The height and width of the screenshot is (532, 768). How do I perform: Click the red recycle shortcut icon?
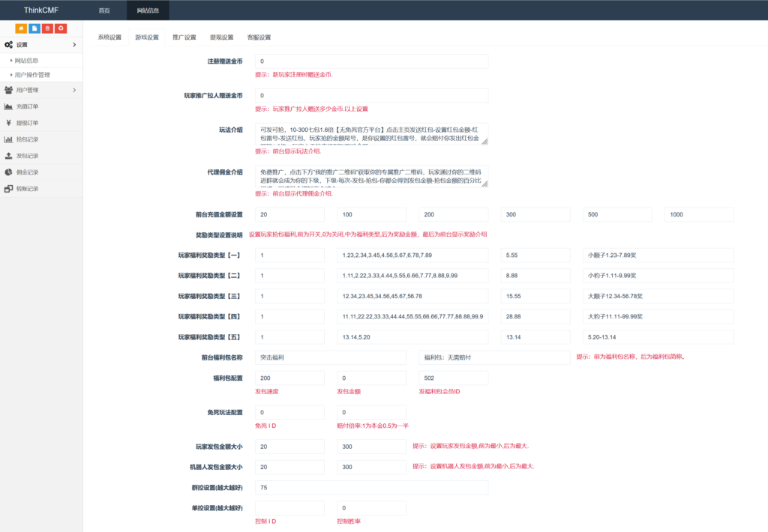coord(61,28)
